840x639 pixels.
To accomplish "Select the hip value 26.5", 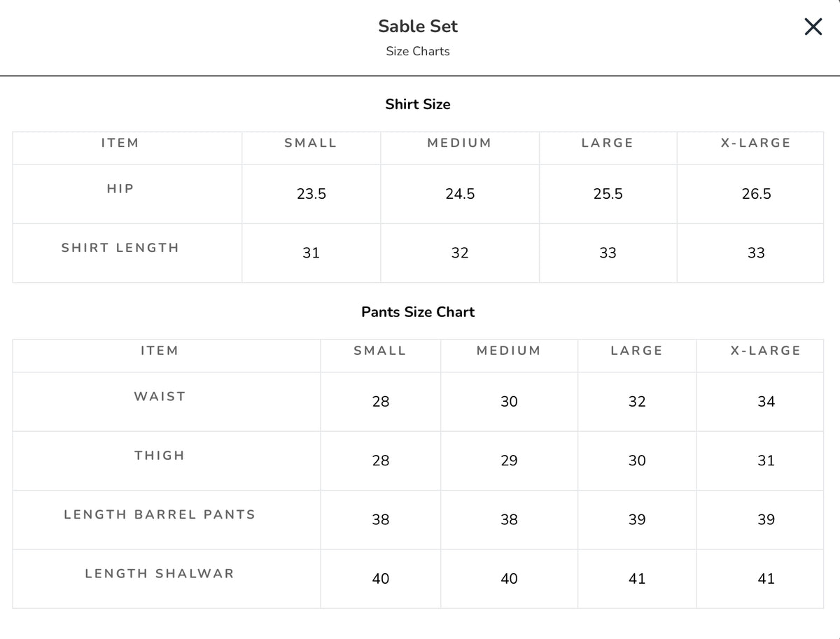I will coord(757,195).
